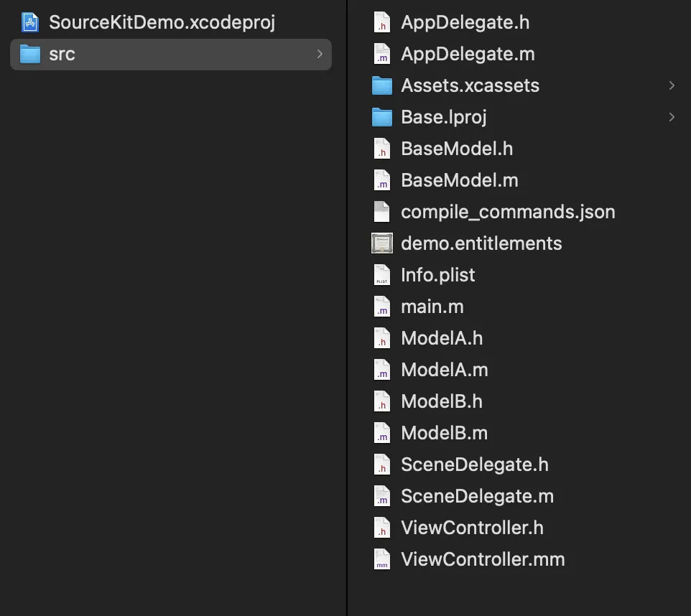Click the SourceKitDemo.xcodeproj Xcode project icon

click(x=29, y=22)
